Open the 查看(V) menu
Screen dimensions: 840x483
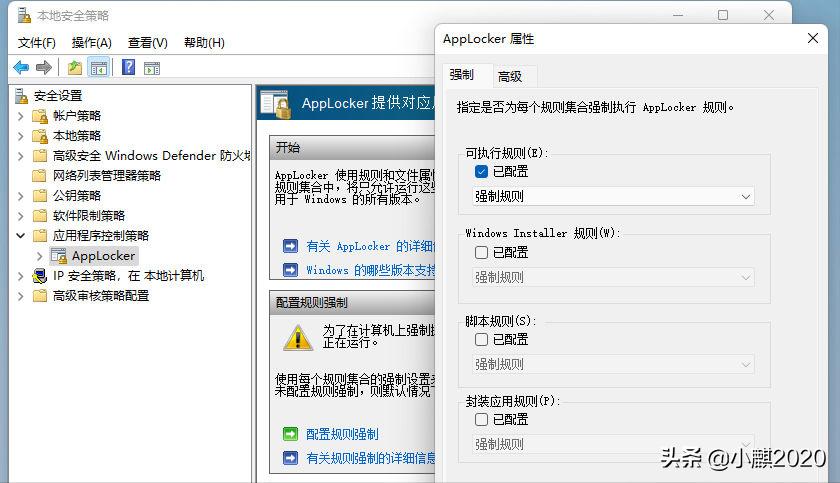pos(148,43)
